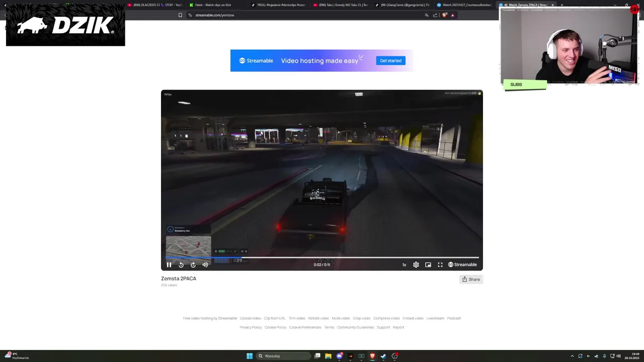
Task: Seek on the video progress bar
Action: click(x=322, y=257)
